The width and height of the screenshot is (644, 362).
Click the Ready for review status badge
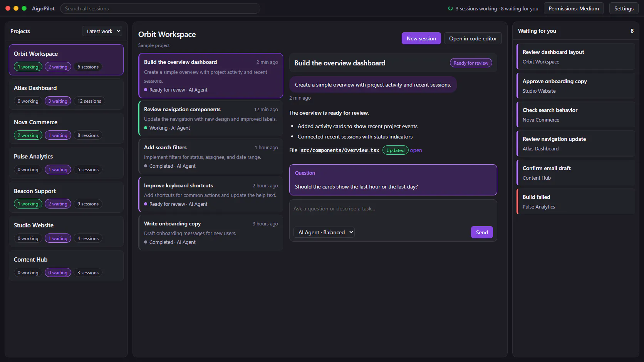[x=471, y=63]
